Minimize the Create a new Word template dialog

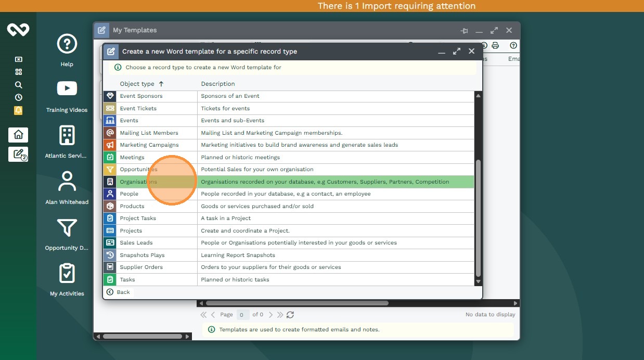[442, 53]
